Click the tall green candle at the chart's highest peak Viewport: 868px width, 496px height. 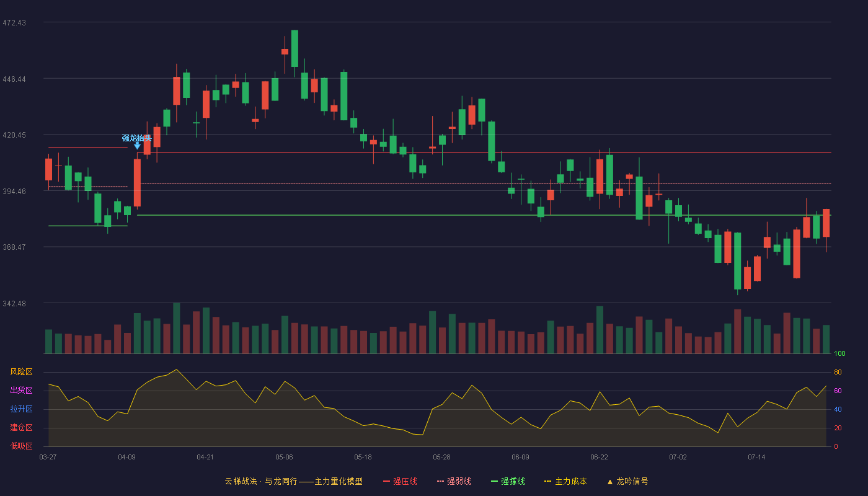pos(294,48)
